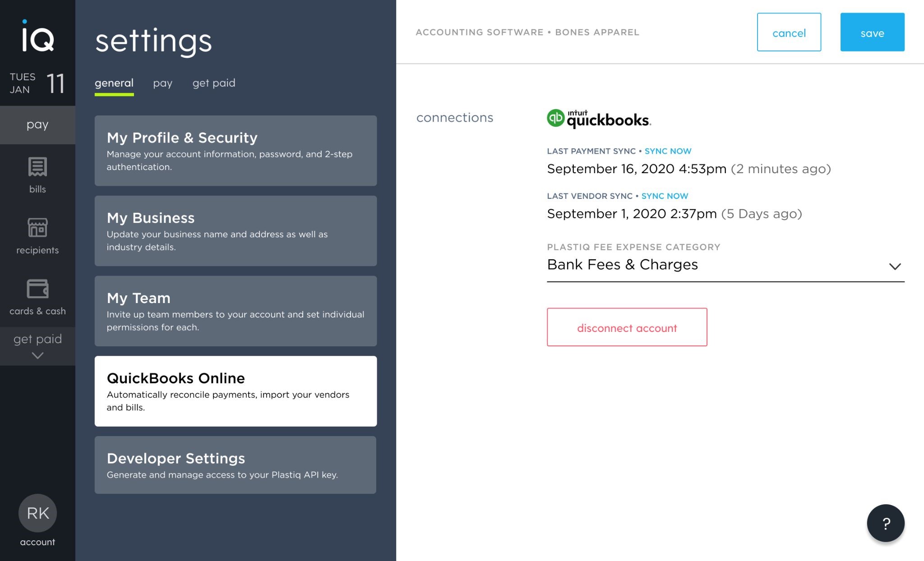
Task: Open the bills receipt icon
Action: pyautogui.click(x=37, y=167)
